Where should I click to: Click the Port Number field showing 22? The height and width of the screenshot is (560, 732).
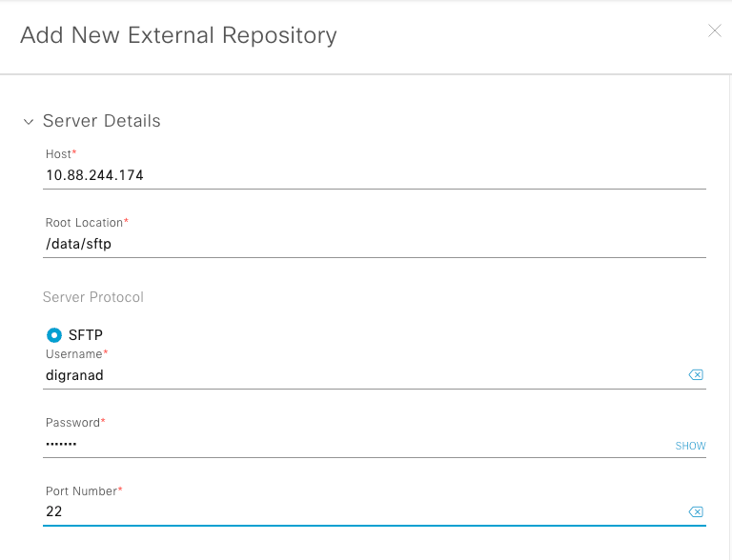point(362,511)
